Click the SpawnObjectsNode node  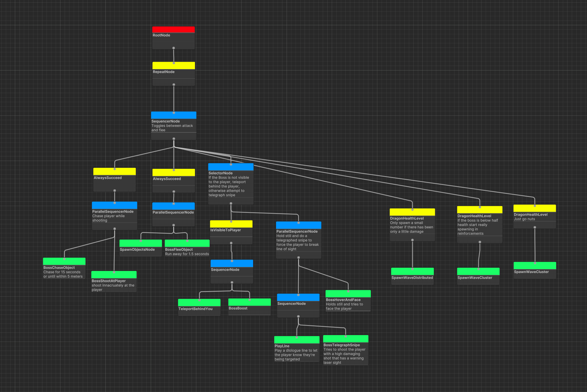click(140, 250)
